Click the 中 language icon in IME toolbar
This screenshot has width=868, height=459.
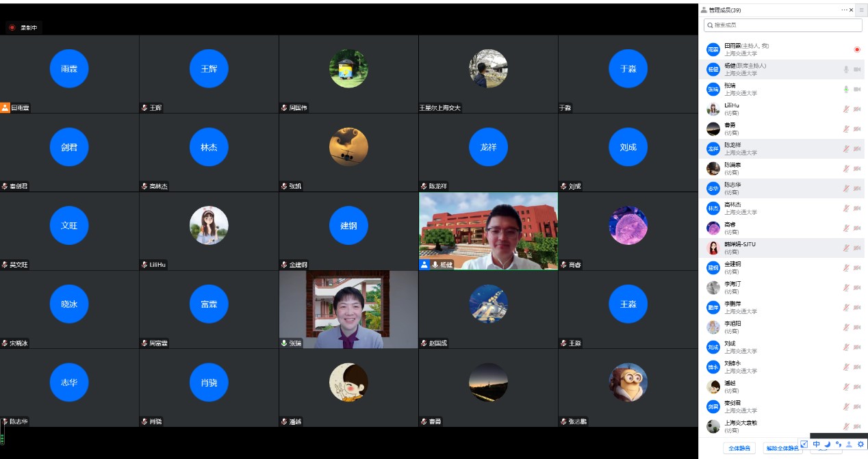click(x=816, y=444)
